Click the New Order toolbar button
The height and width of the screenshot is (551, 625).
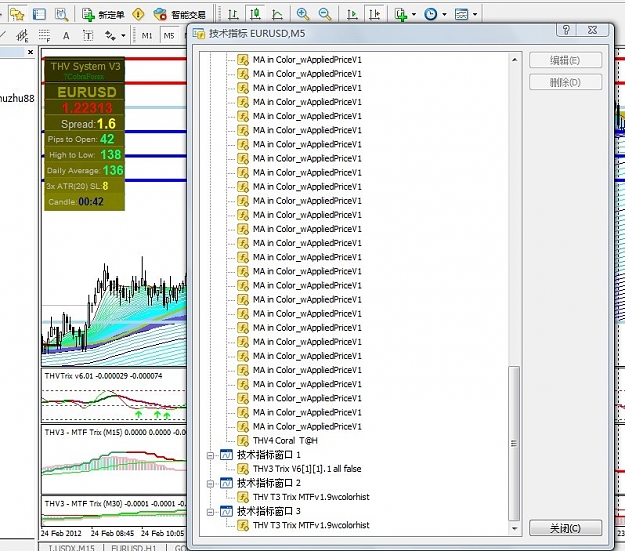pyautogui.click(x=103, y=15)
